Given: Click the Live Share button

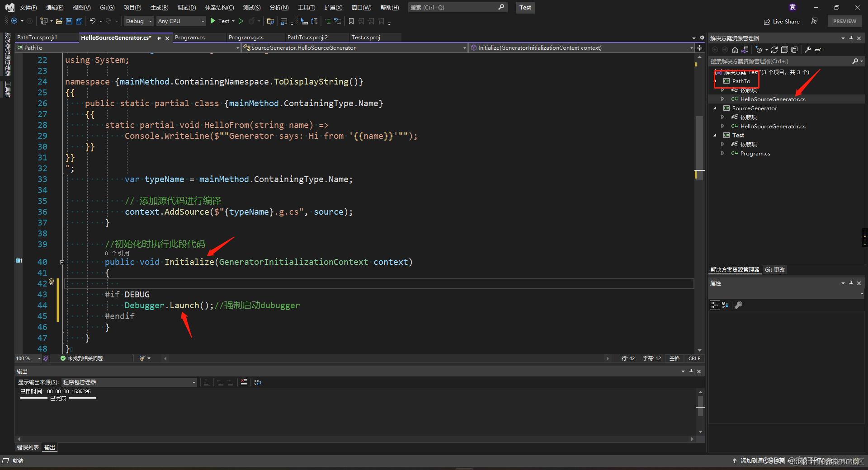Looking at the screenshot, I should point(782,21).
